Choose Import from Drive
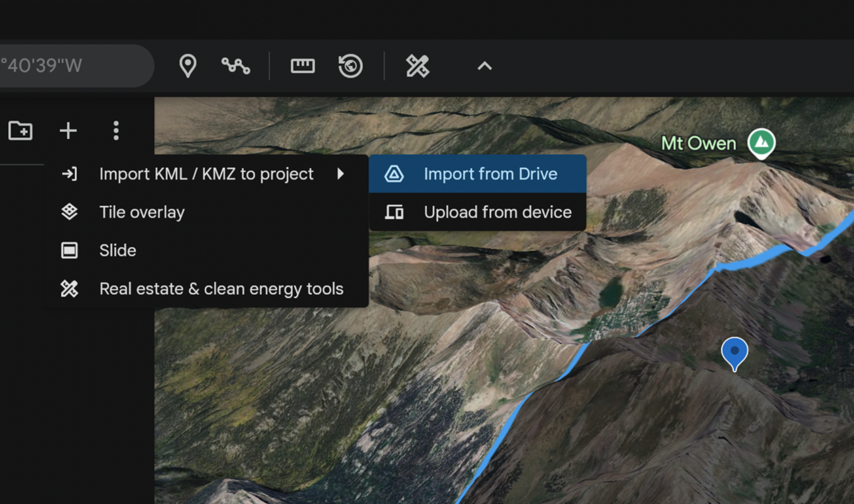This screenshot has width=854, height=504. click(x=490, y=174)
